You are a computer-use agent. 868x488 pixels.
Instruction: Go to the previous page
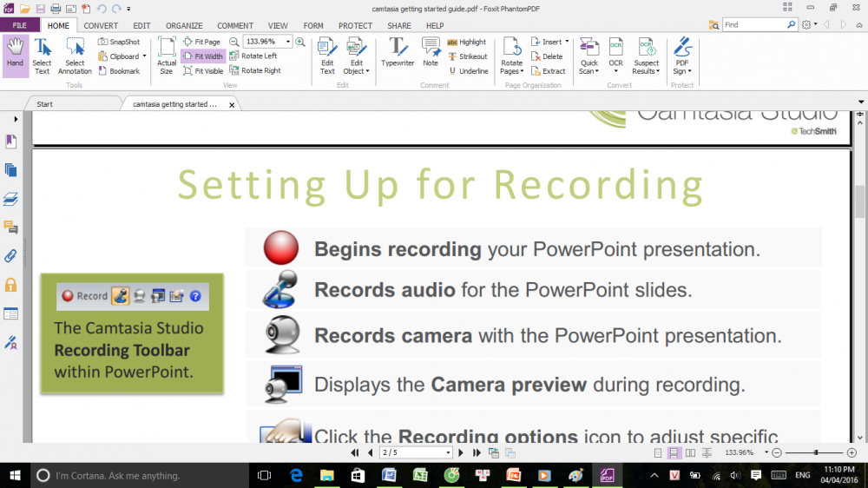coord(371,452)
